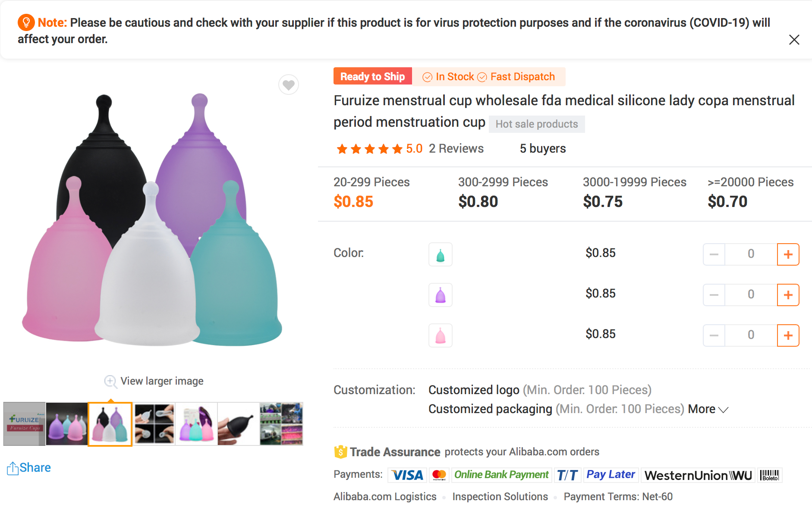Click the Boleto payment icon

tap(770, 475)
